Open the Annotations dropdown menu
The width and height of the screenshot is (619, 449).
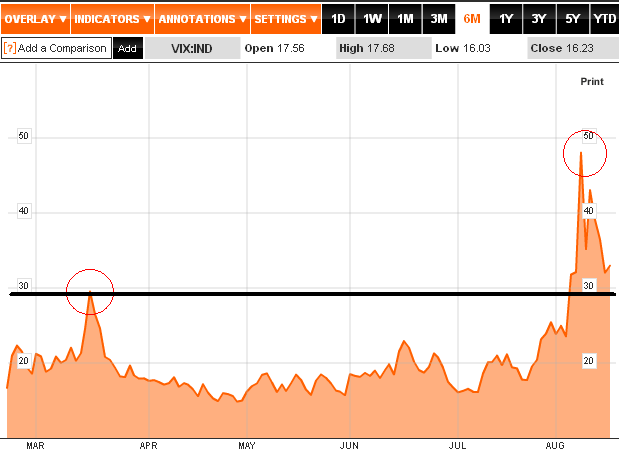(x=201, y=19)
